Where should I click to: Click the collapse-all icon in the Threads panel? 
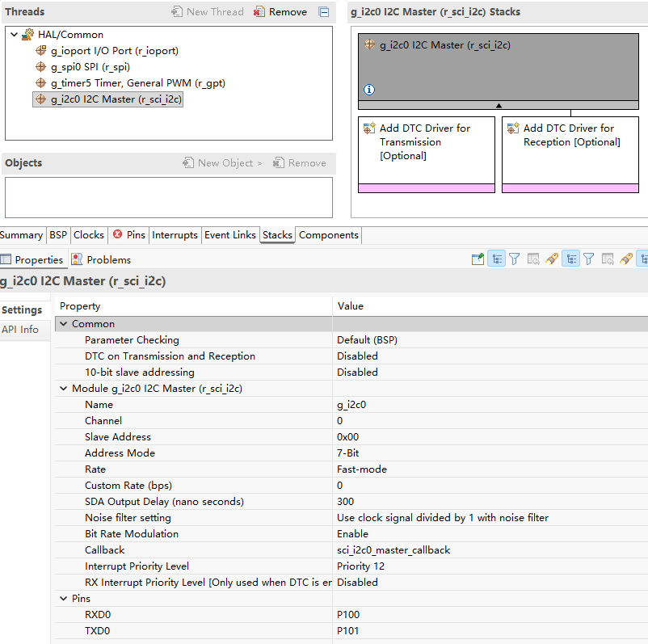coord(324,12)
